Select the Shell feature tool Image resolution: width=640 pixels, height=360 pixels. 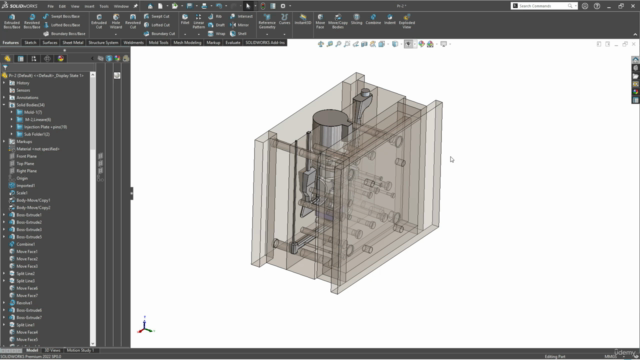point(238,33)
